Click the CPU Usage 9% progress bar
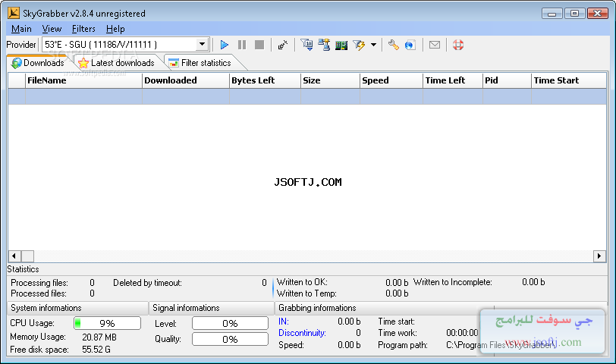 click(107, 323)
